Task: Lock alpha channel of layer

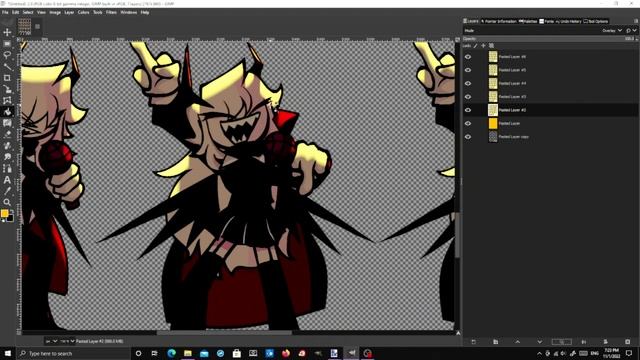Action: (491, 46)
